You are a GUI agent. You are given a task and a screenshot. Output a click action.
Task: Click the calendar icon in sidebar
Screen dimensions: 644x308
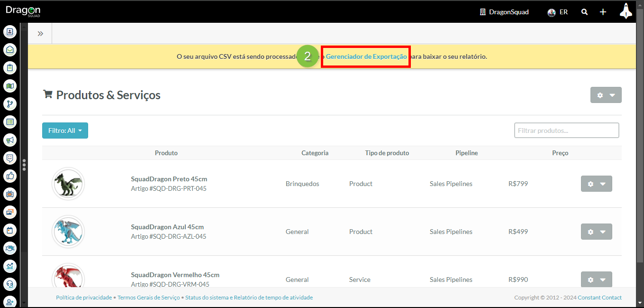pos(10,230)
